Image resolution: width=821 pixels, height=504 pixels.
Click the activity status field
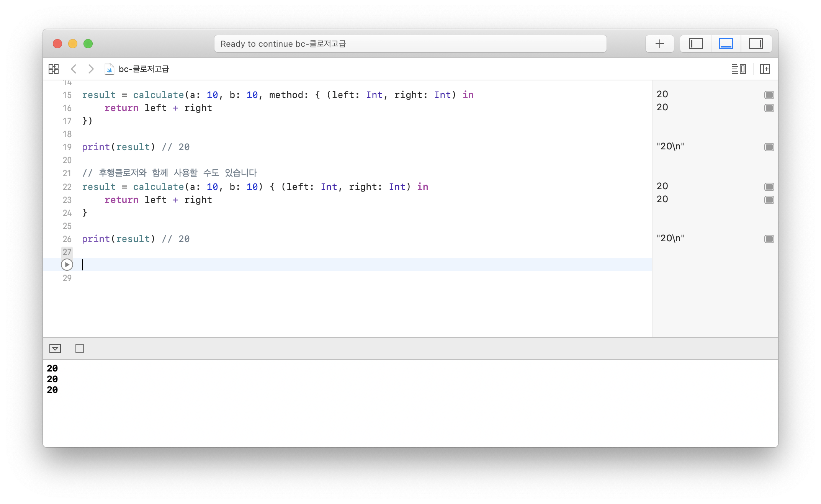click(410, 44)
